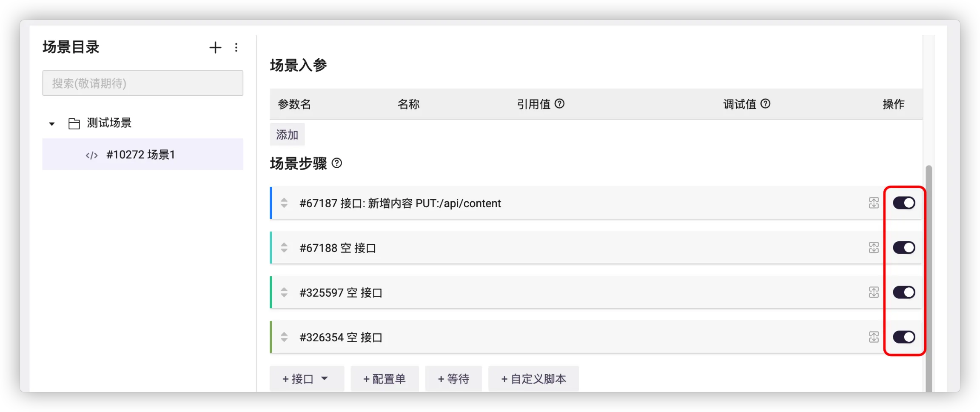Click the help icon next to 场景步骤

[x=336, y=163]
